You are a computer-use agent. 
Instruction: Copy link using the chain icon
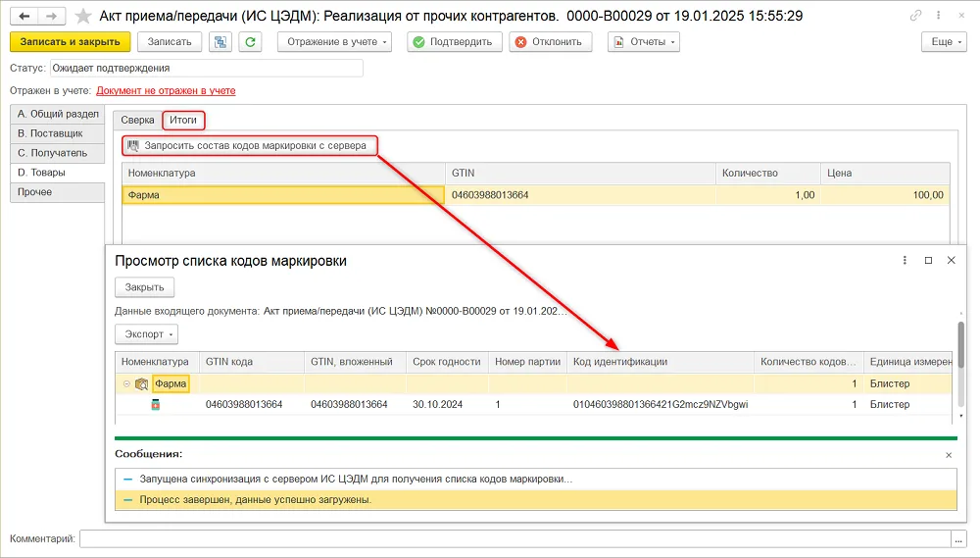pyautogui.click(x=915, y=15)
